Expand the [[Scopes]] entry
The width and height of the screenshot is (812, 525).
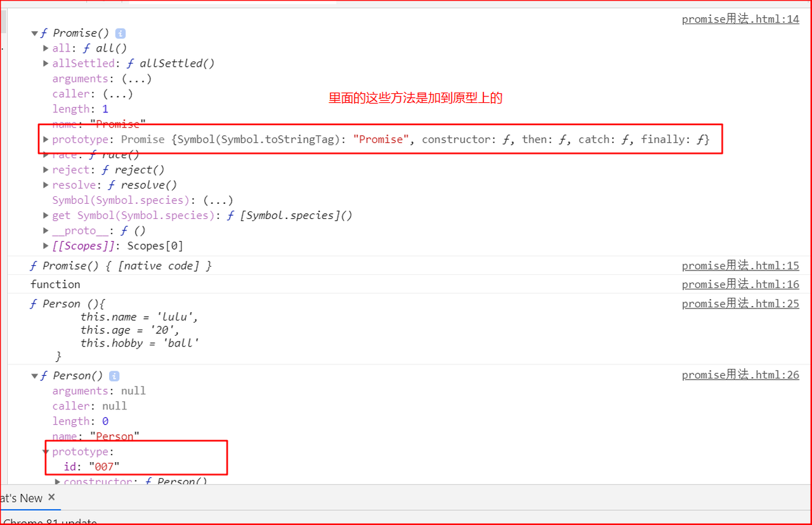[46, 246]
